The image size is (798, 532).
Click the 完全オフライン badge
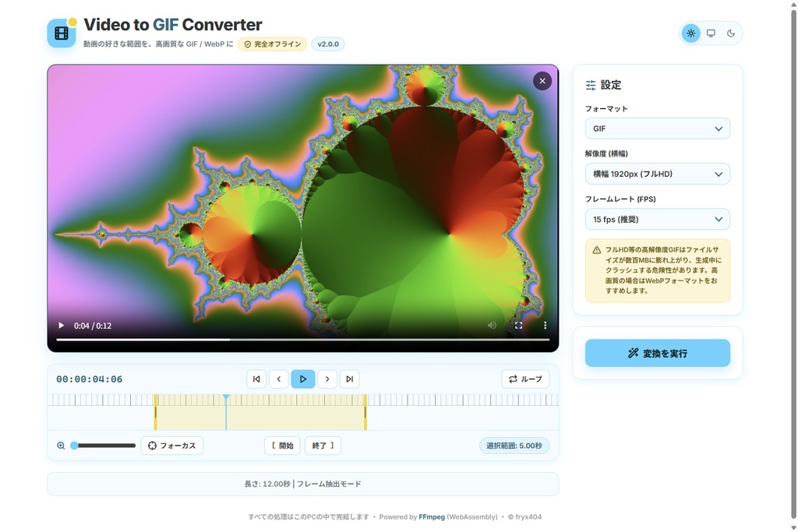click(x=272, y=44)
